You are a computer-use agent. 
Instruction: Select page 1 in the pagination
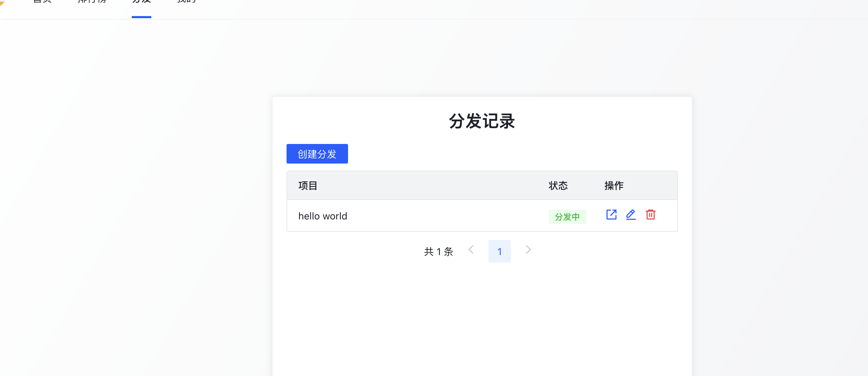(x=500, y=251)
